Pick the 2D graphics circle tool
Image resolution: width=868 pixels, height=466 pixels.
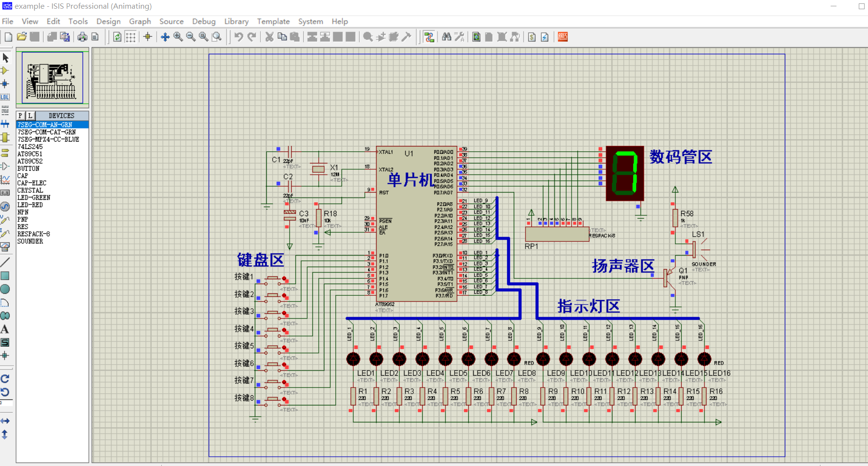[5, 289]
